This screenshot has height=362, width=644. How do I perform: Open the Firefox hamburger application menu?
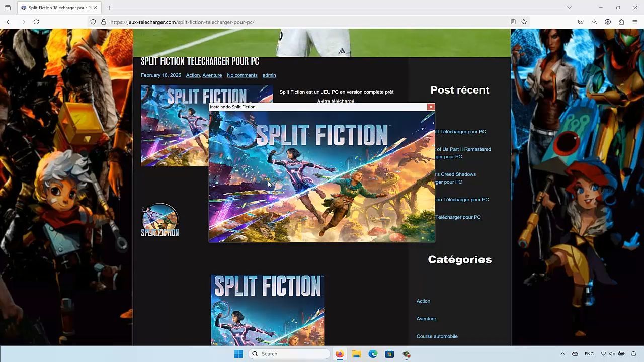click(635, 22)
